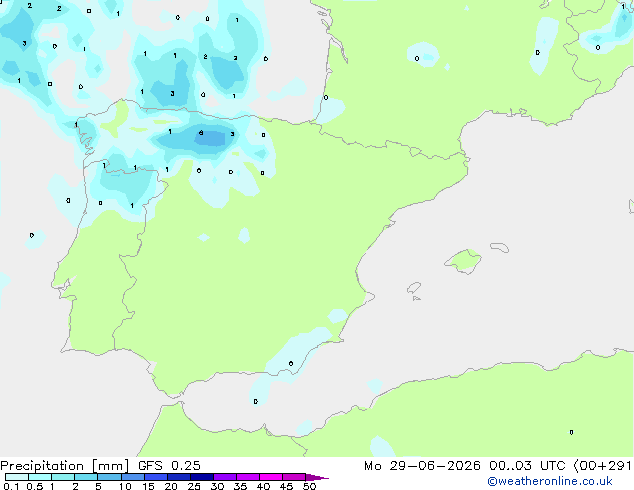Pick the 5–10 mm legend color
The height and width of the screenshot is (490, 634).
click(x=109, y=477)
